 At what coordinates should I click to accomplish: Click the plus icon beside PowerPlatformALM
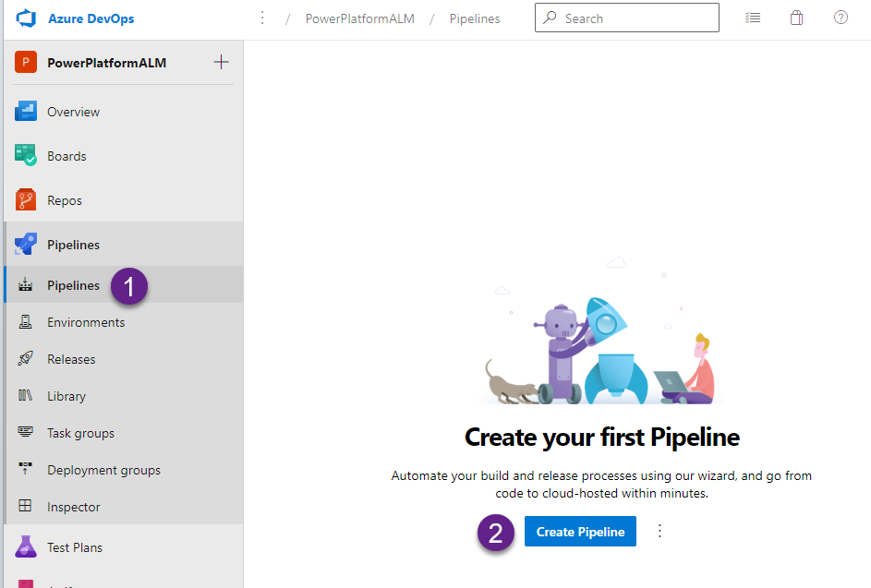point(221,63)
